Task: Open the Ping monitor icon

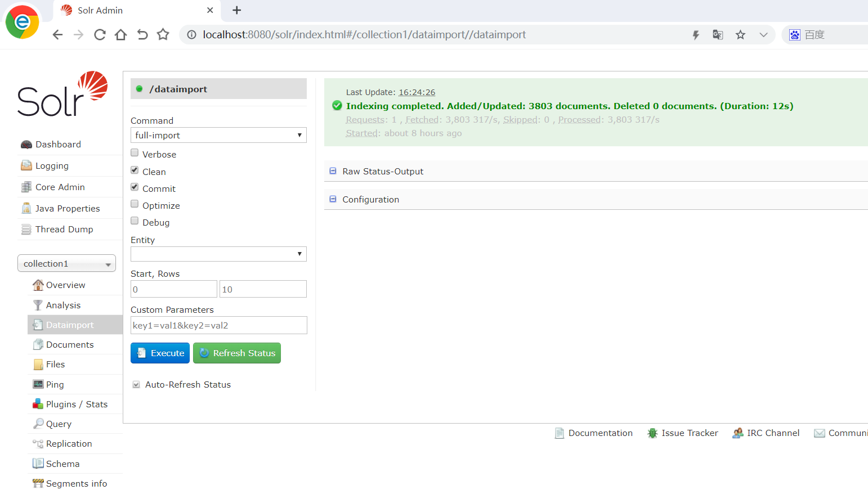Action: point(38,384)
